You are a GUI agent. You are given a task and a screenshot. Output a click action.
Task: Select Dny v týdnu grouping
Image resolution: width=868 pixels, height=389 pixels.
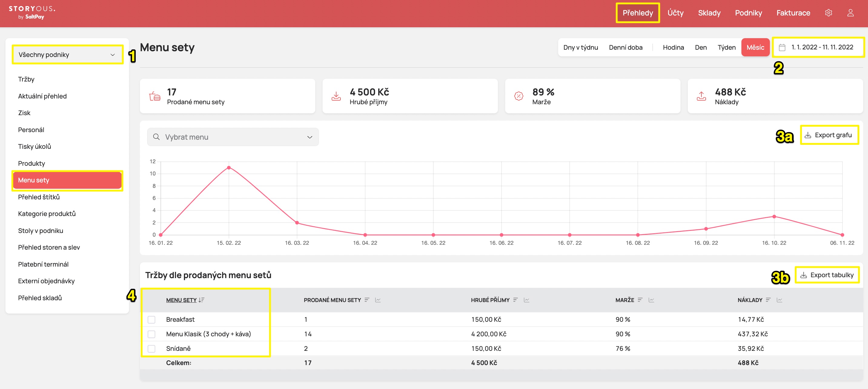(x=580, y=48)
